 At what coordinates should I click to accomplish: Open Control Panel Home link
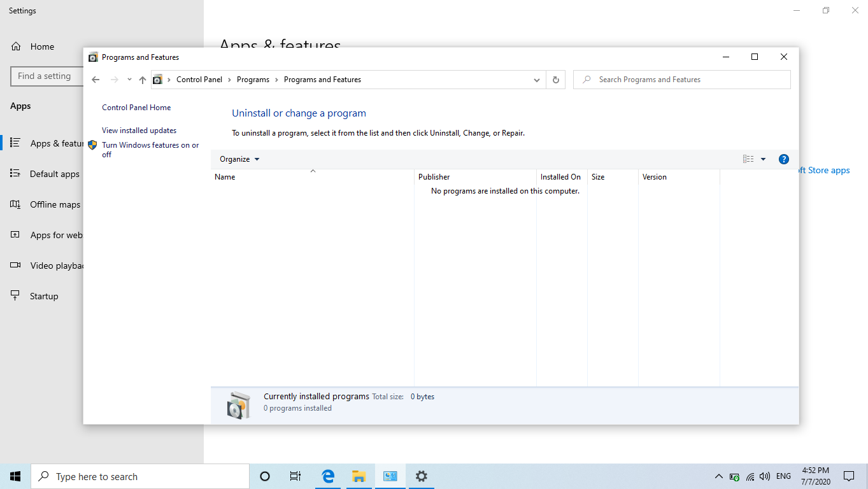[136, 108]
